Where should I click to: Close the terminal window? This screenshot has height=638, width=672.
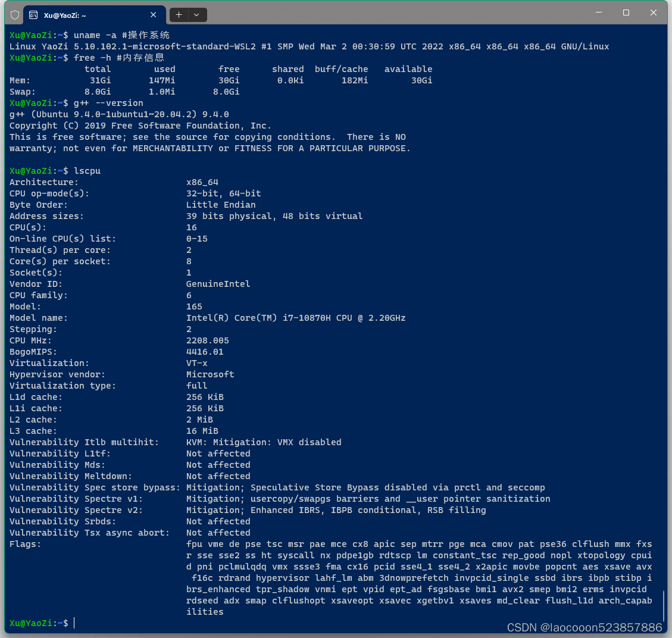pyautogui.click(x=654, y=12)
